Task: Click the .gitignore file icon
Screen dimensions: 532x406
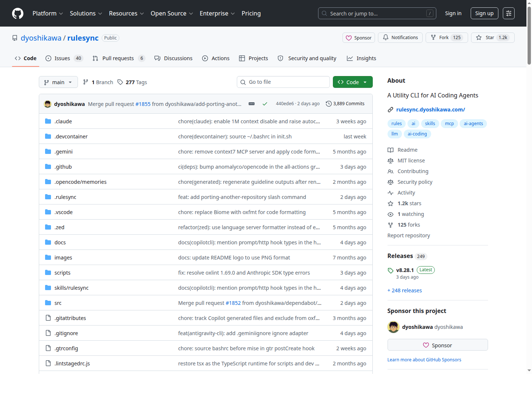Action: click(48, 333)
